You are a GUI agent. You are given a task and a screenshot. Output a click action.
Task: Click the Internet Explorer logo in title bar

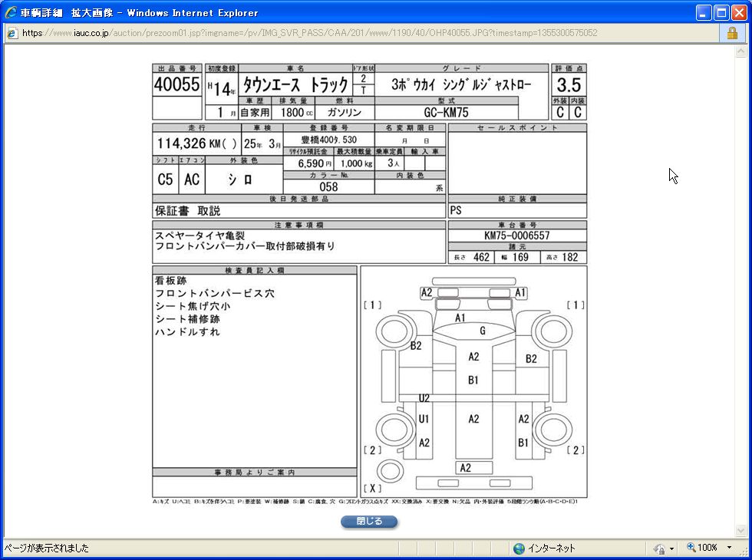coord(10,12)
